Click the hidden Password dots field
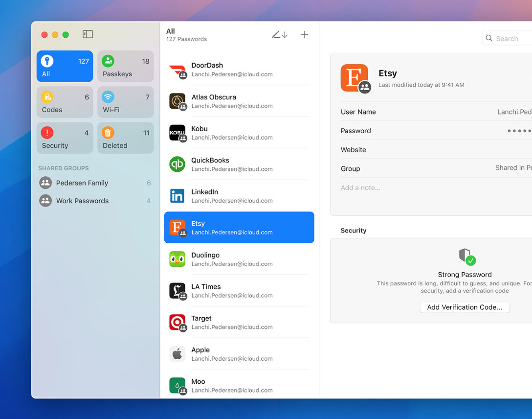The width and height of the screenshot is (532, 419). tap(518, 131)
